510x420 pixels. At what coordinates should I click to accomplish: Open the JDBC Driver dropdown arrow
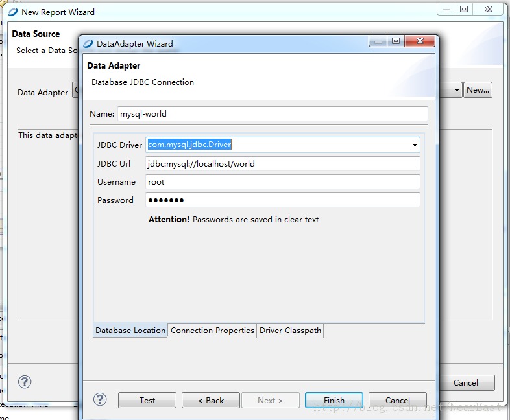pos(415,145)
